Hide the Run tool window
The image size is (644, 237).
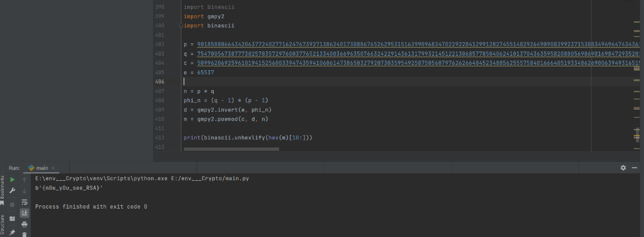635,168
